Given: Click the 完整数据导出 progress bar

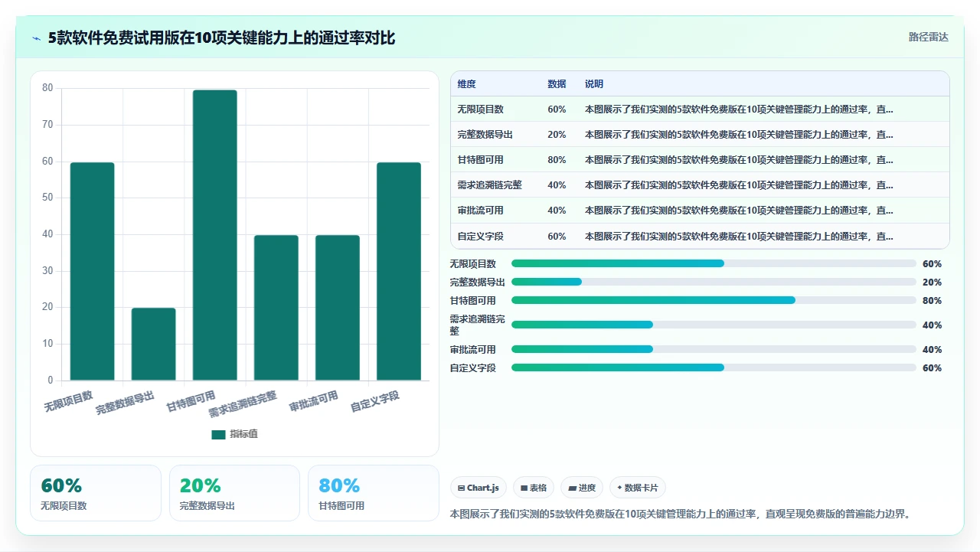Looking at the screenshot, I should 714,282.
